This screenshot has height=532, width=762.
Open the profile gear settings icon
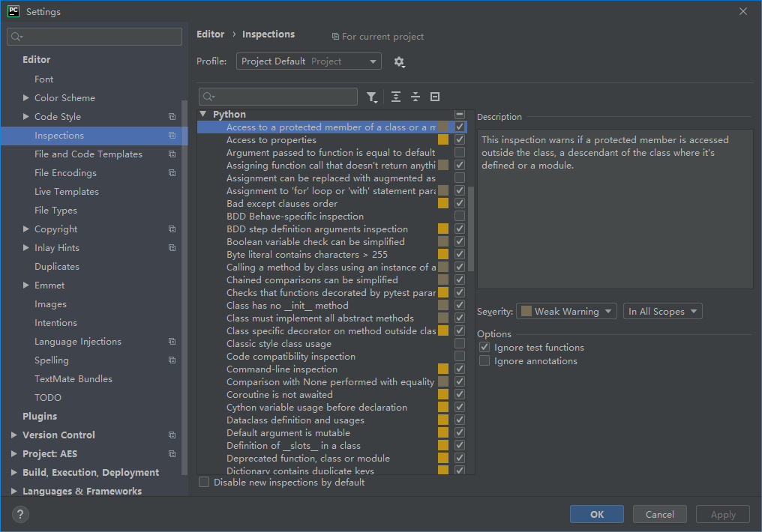(x=400, y=61)
